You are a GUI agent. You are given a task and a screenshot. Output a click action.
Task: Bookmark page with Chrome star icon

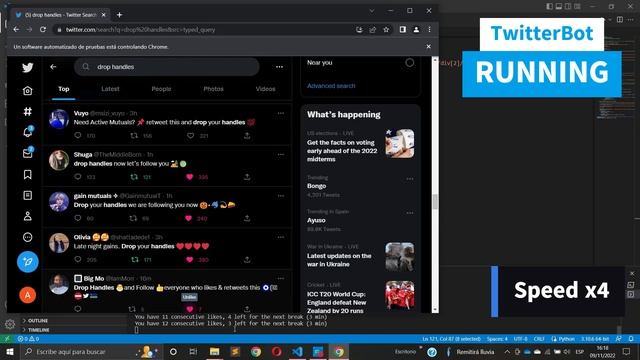[386, 29]
